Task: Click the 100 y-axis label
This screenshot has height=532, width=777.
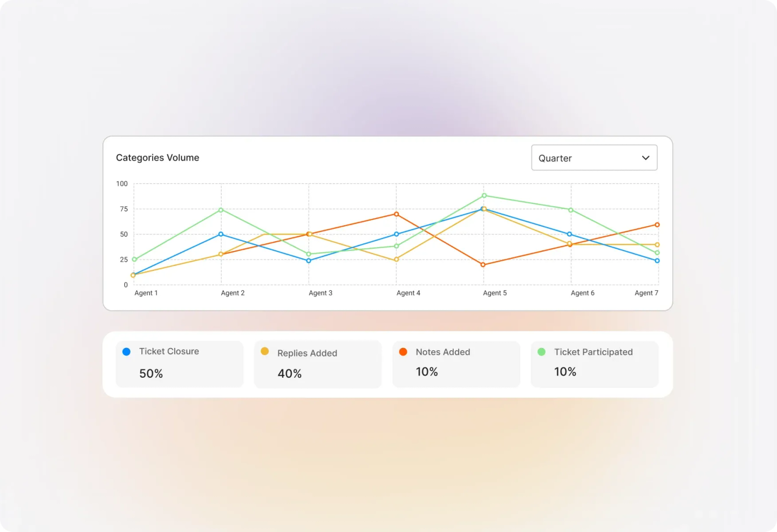Action: (122, 183)
